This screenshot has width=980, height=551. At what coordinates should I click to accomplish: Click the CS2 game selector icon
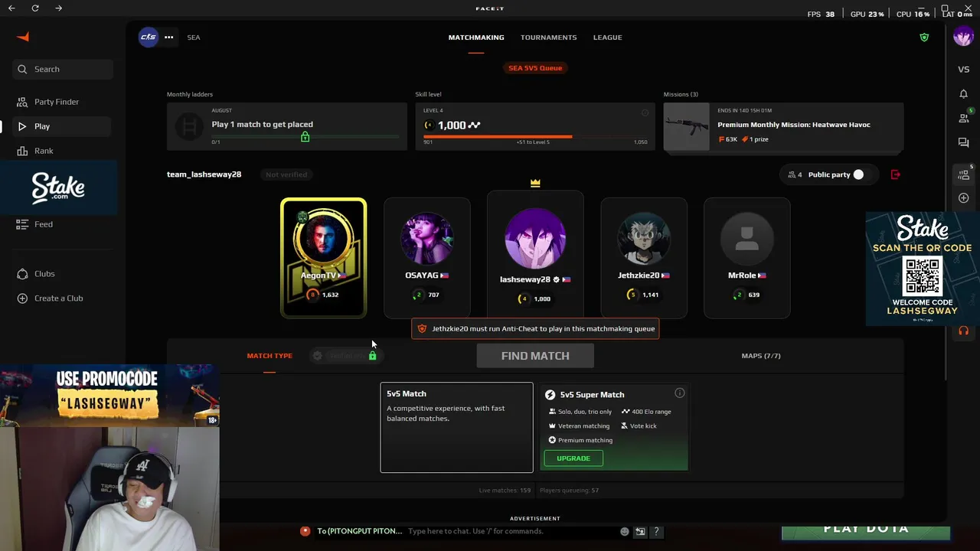tap(148, 37)
